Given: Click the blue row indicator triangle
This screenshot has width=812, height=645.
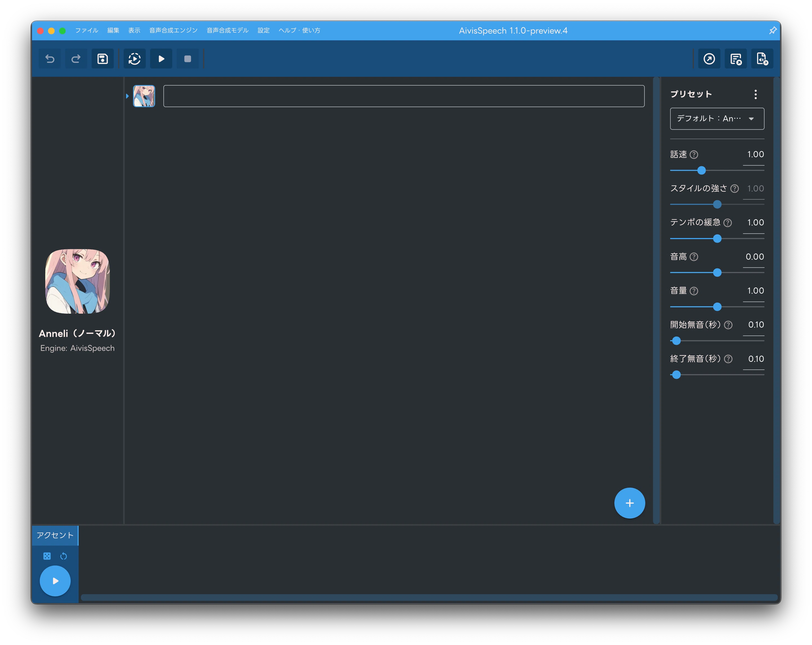Looking at the screenshot, I should 127,96.
